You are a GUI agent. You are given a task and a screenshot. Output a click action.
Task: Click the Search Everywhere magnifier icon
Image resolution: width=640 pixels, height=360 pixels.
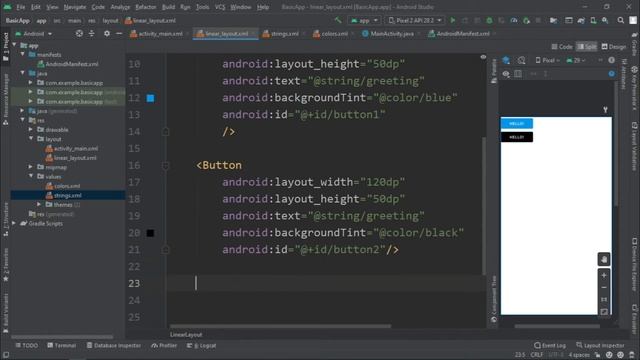pos(620,20)
